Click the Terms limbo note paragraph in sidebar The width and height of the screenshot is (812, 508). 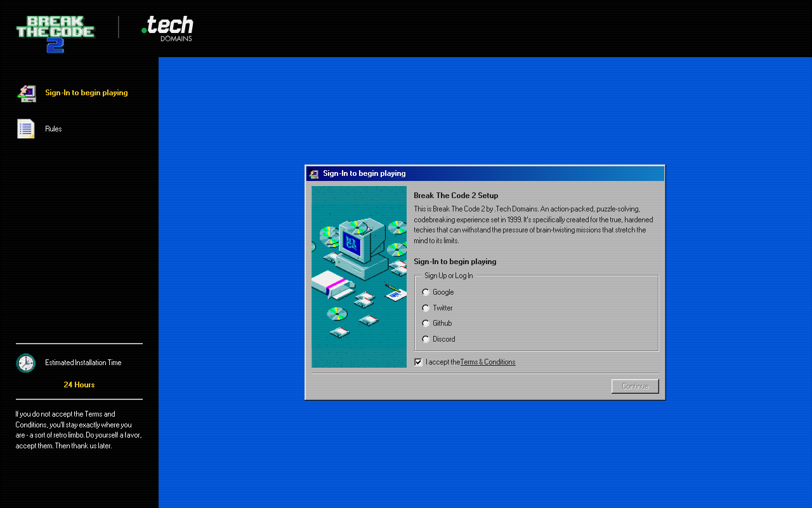point(79,430)
